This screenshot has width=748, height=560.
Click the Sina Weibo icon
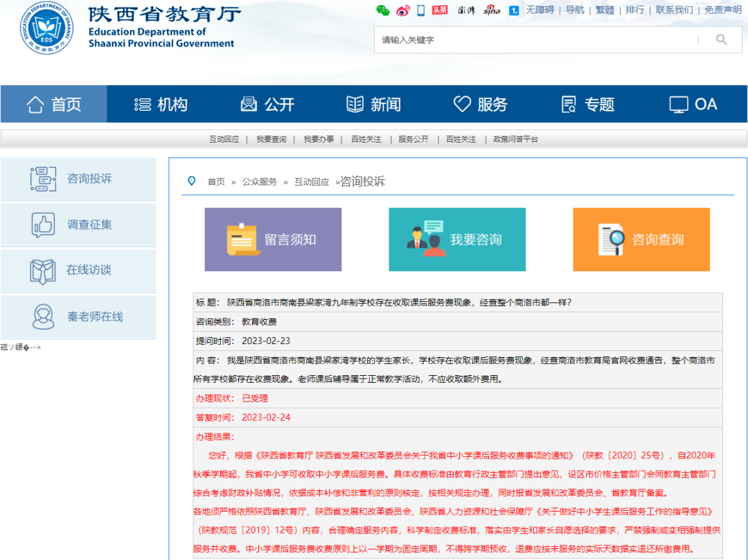pos(402,10)
